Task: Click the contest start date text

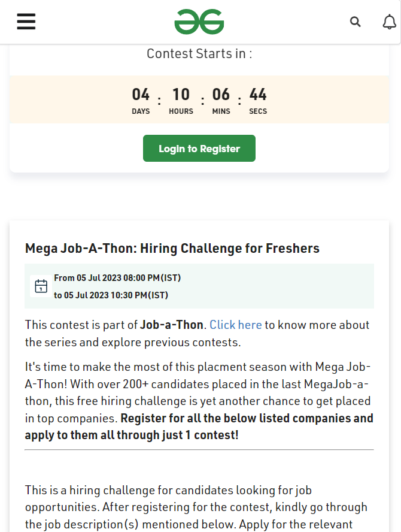Action: [117, 278]
